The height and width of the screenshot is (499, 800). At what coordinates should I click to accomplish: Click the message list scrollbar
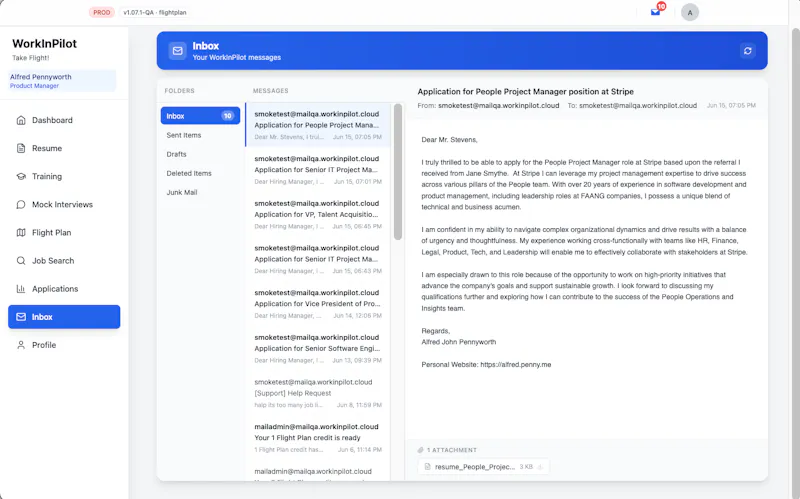(x=398, y=172)
